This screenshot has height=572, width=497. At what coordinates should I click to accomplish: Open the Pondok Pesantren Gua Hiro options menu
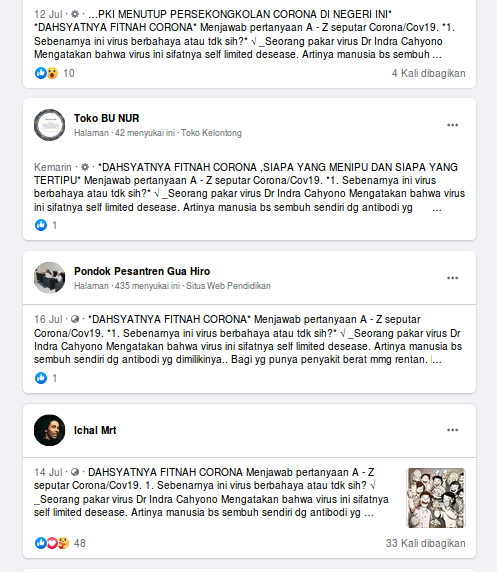(452, 278)
